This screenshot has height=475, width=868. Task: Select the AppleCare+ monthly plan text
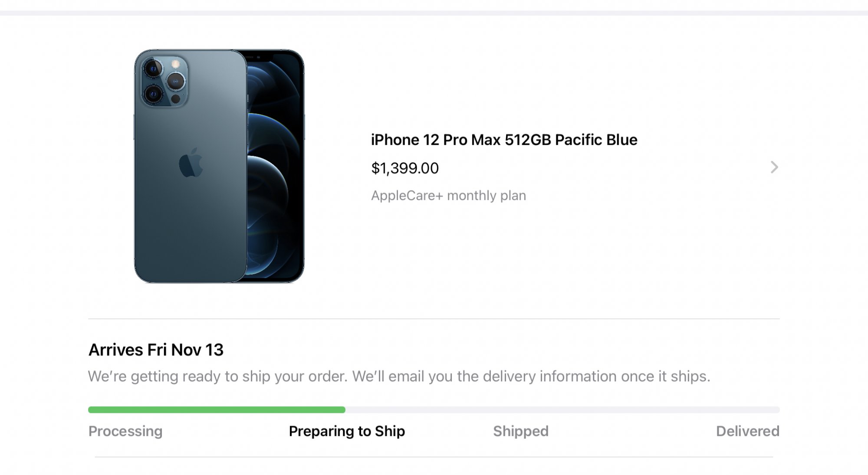click(448, 196)
